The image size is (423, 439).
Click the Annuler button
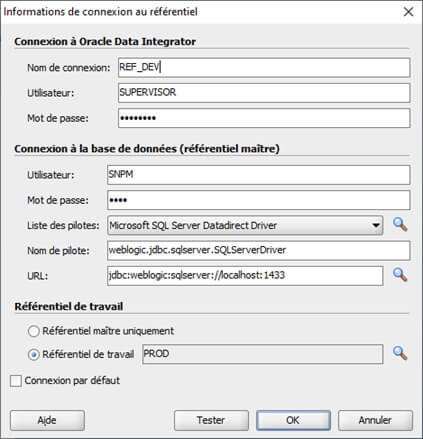[x=375, y=420]
